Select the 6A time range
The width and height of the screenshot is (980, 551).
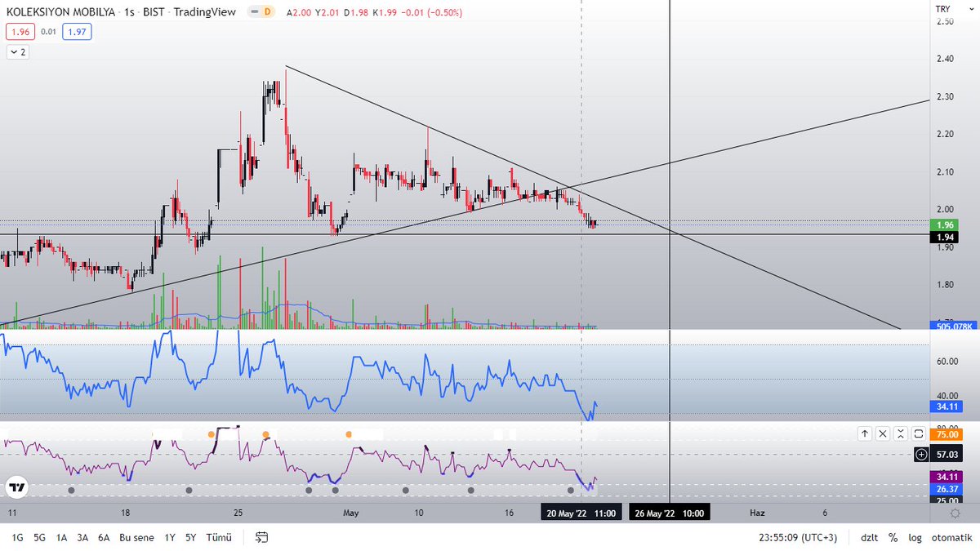[104, 537]
